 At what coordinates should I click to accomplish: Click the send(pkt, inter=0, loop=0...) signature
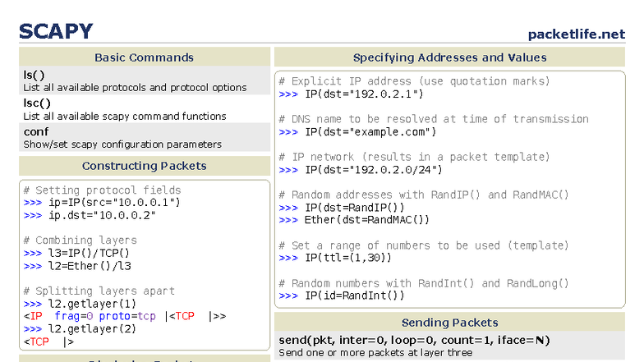click(x=414, y=340)
